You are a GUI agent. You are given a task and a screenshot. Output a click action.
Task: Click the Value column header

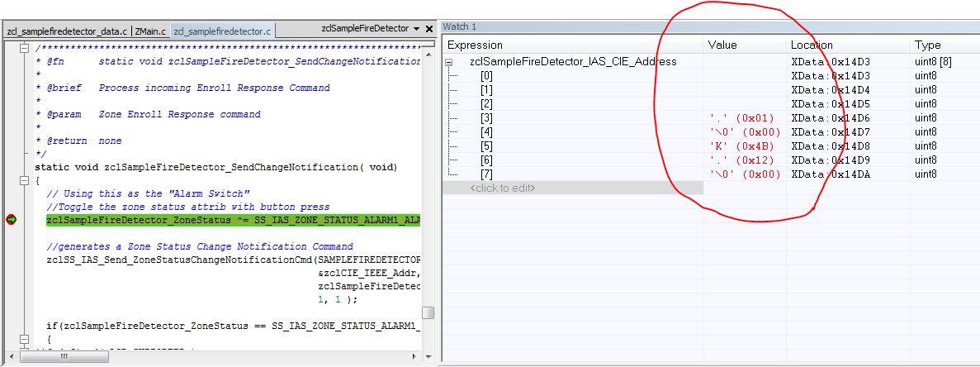(x=722, y=45)
